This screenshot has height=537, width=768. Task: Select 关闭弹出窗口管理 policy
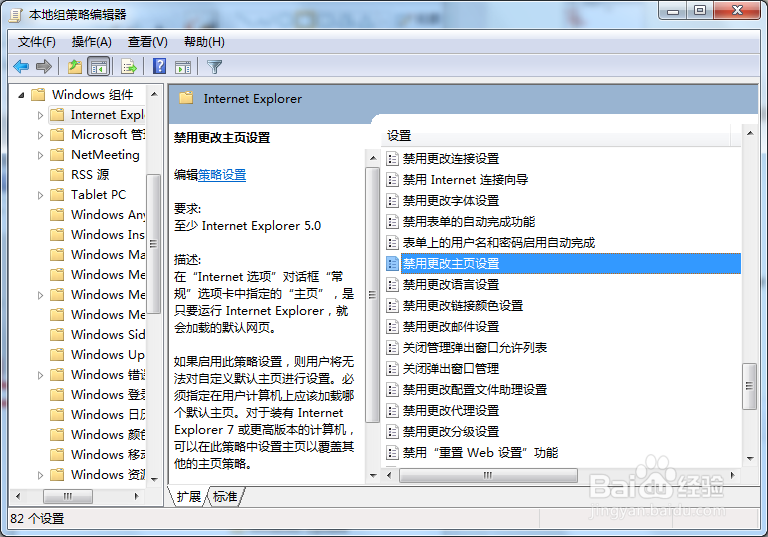point(451,368)
